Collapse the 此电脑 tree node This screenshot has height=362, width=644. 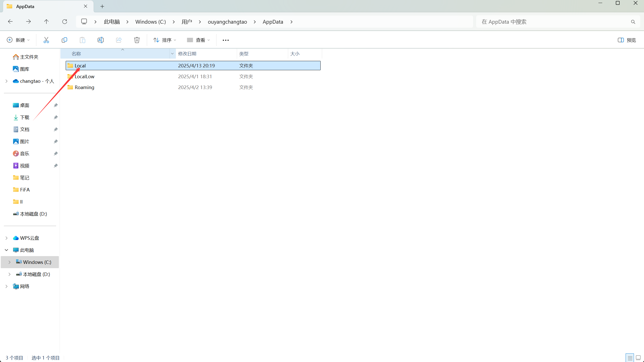click(x=7, y=250)
